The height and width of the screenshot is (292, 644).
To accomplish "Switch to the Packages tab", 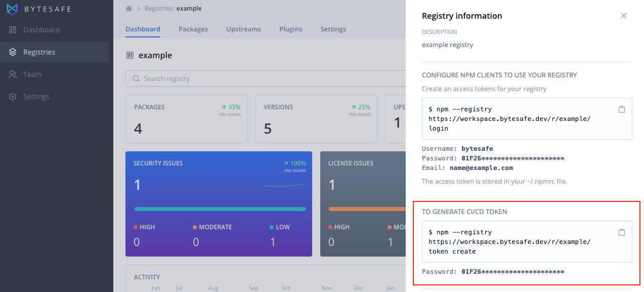I will click(x=193, y=29).
